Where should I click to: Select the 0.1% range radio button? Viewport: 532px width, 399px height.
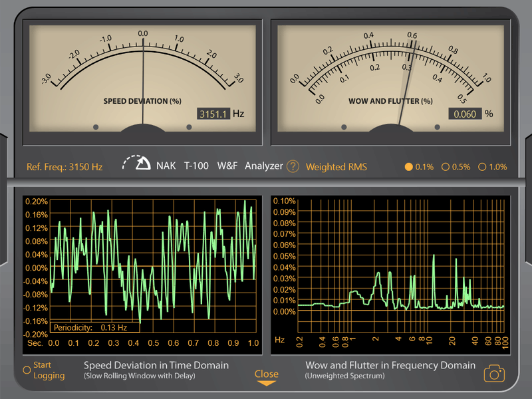coord(409,167)
